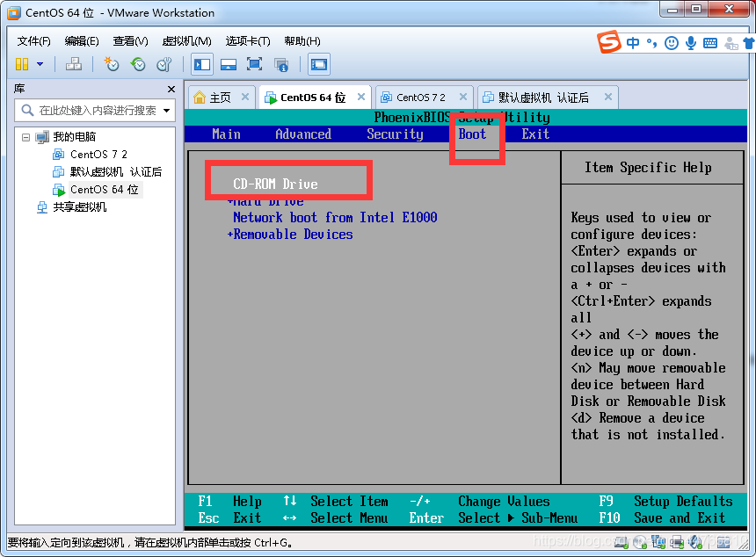Toggle the console view button

click(319, 64)
